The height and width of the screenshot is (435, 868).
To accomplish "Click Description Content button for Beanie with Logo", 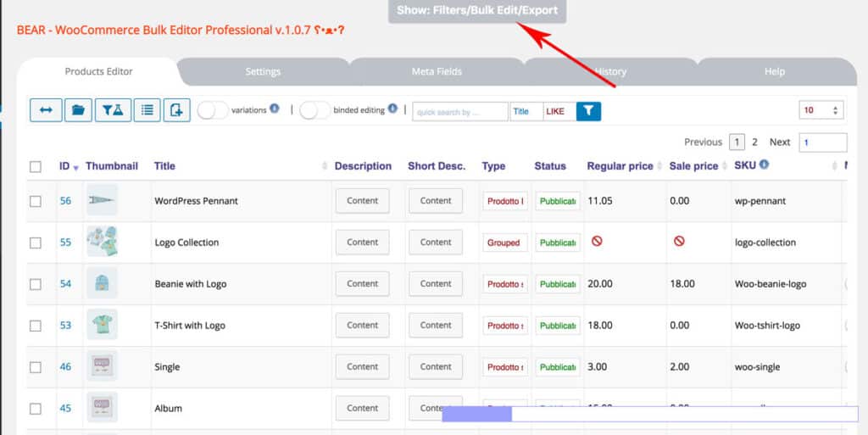I will point(363,284).
